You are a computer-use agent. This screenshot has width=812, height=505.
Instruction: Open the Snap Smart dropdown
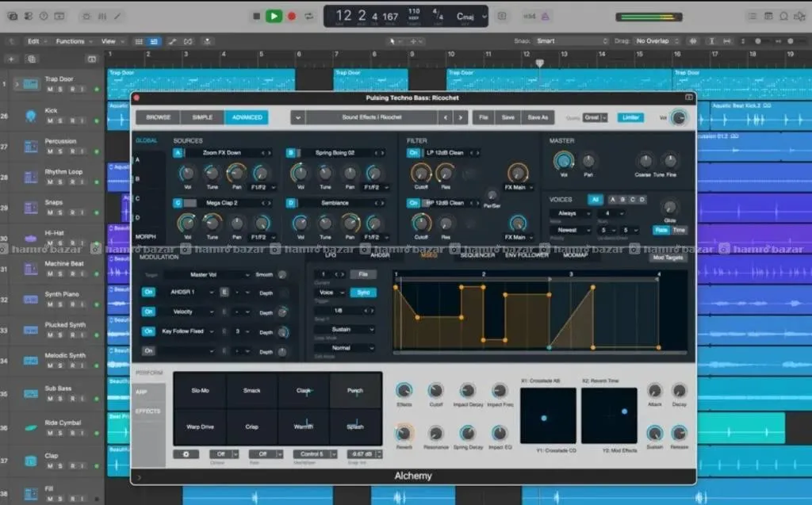(x=571, y=41)
